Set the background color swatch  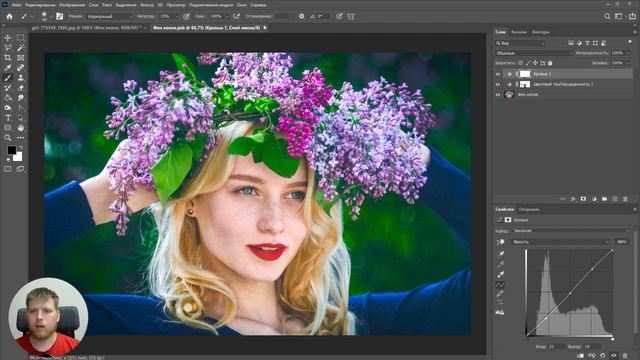(x=18, y=157)
